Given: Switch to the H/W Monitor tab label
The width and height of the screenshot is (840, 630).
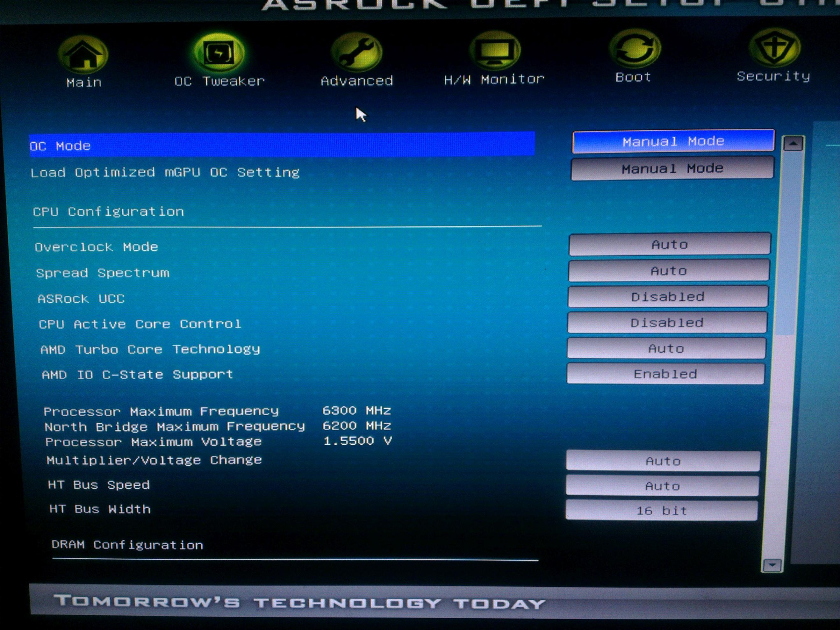Looking at the screenshot, I should (x=494, y=79).
